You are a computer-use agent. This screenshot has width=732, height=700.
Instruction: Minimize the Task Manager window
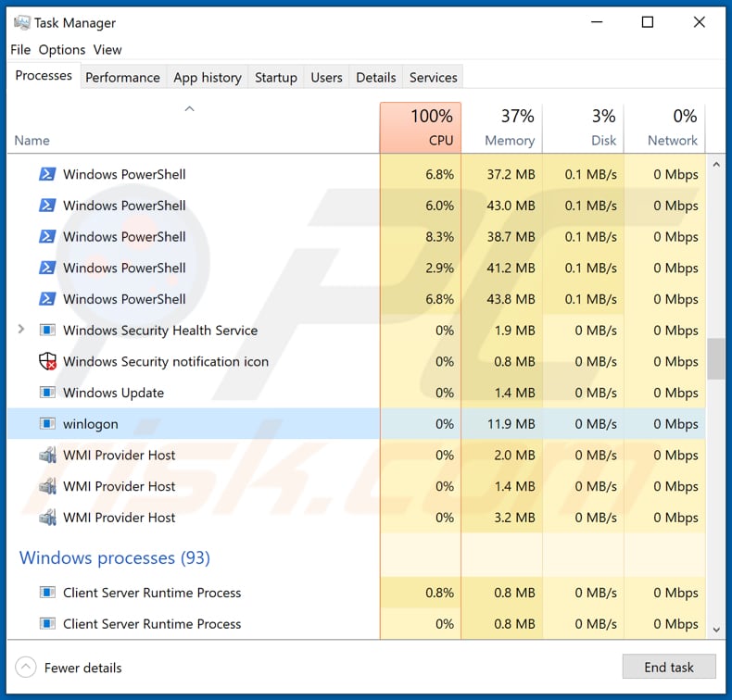click(x=597, y=22)
